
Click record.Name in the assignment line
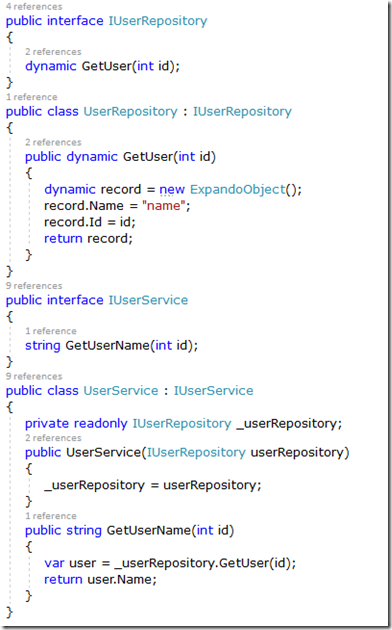click(84, 206)
